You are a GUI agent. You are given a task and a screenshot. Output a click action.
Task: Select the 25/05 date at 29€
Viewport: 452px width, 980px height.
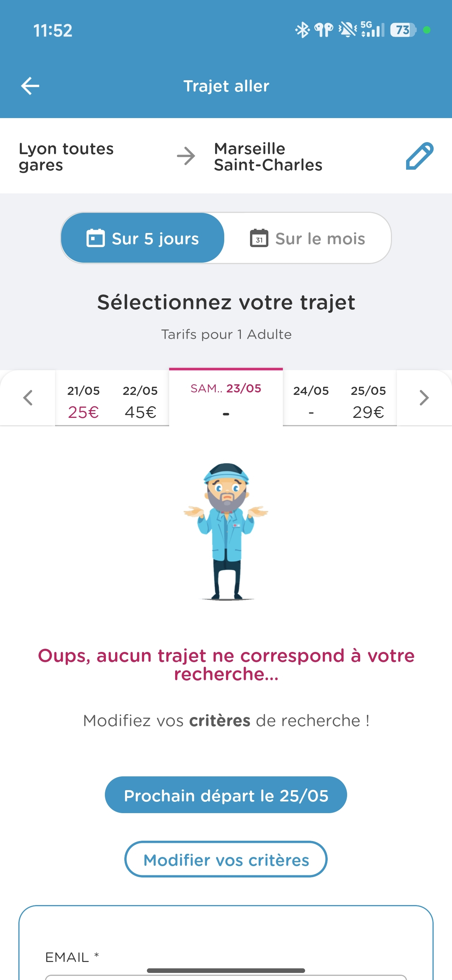[x=368, y=401]
